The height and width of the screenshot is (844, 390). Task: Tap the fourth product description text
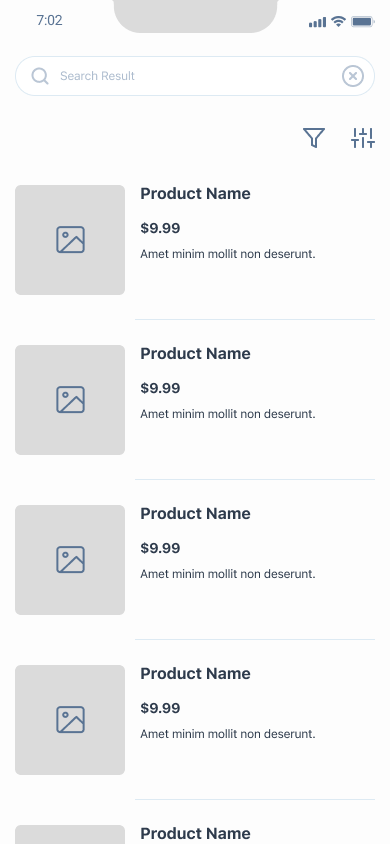228,734
